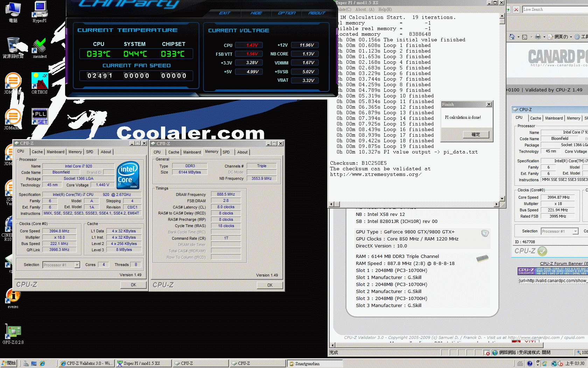Click OK in the Memory CPU-Z window
Image resolution: width=588 pixels, height=368 pixels.
click(x=270, y=285)
